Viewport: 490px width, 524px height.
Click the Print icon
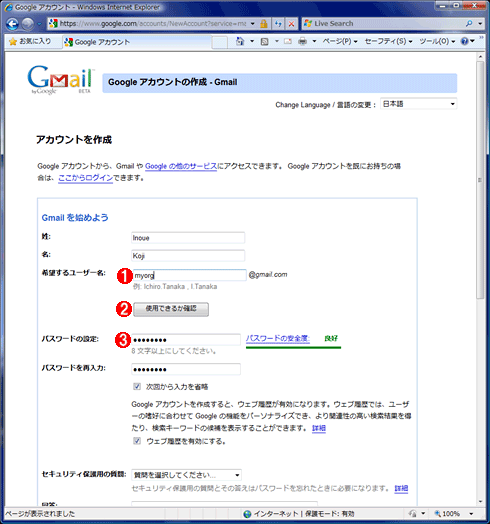(x=302, y=41)
